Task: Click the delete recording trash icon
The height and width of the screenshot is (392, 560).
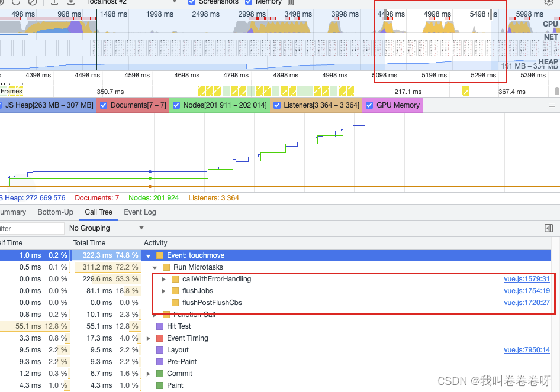Action: (290, 2)
